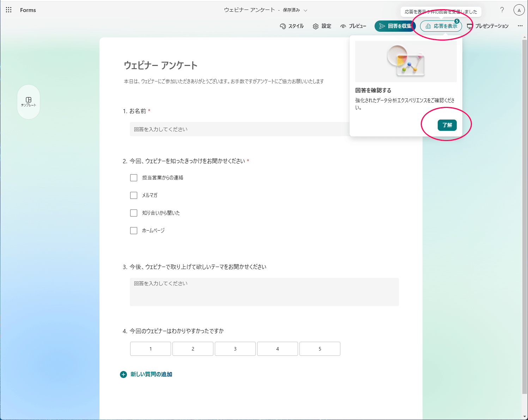Image resolution: width=528 pixels, height=420 pixels.
Task: Click the プレビュー eye icon
Action: (x=353, y=26)
